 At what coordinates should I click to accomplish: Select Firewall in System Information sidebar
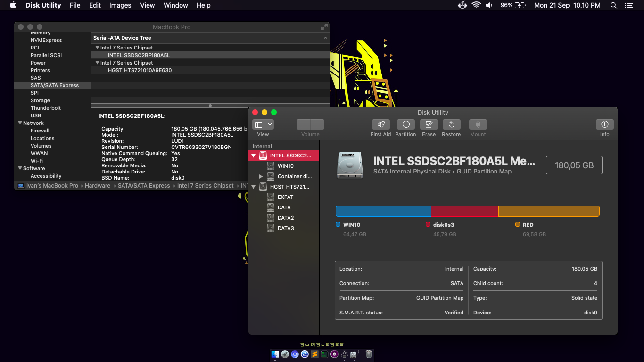(40, 131)
